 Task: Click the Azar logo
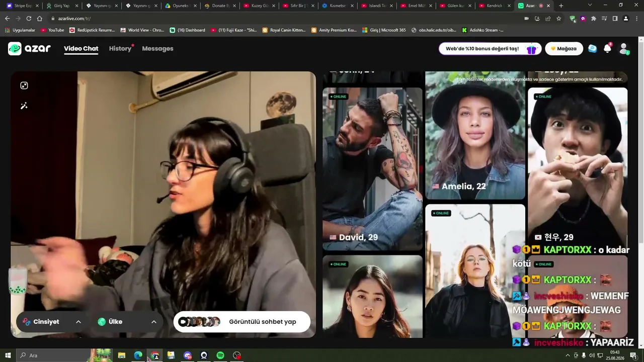29,48
